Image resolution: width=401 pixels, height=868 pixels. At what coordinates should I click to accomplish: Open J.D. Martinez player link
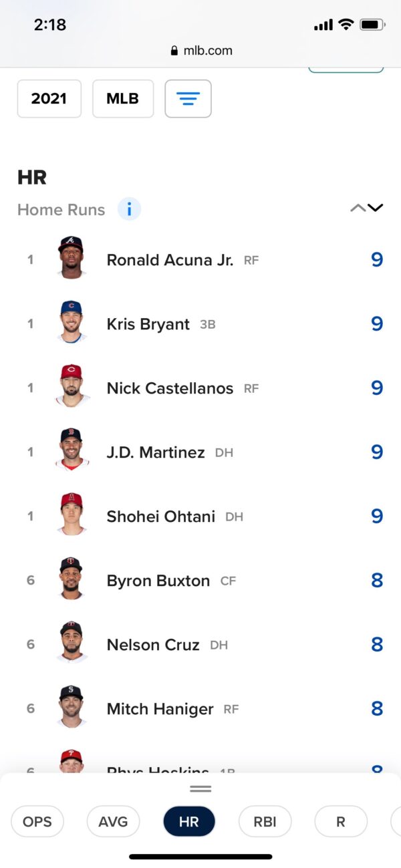[x=156, y=452]
